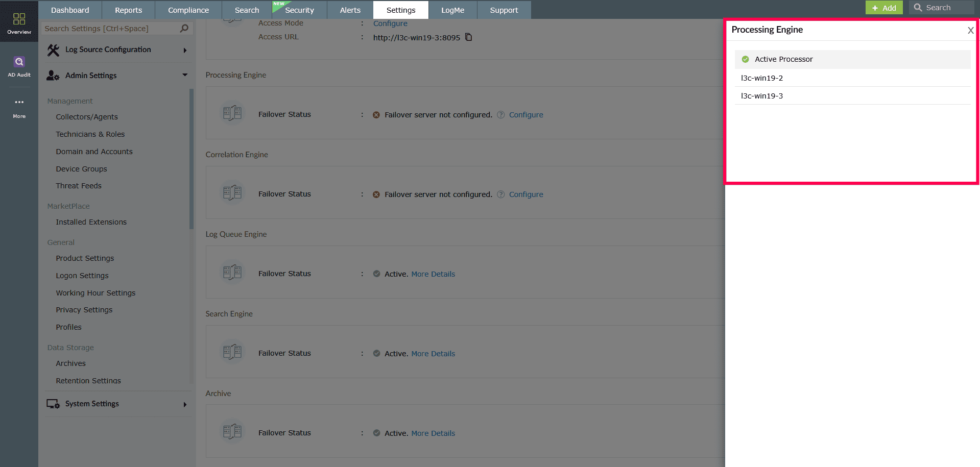Click the Archive server icon
The width and height of the screenshot is (980, 467).
pos(232,431)
